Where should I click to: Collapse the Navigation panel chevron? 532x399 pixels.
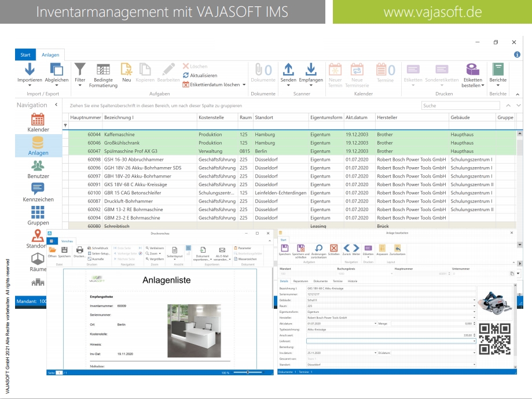(56, 105)
